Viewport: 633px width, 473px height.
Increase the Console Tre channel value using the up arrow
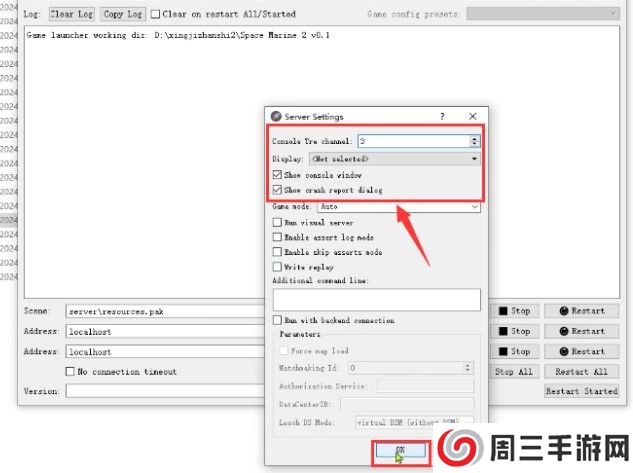click(x=475, y=138)
